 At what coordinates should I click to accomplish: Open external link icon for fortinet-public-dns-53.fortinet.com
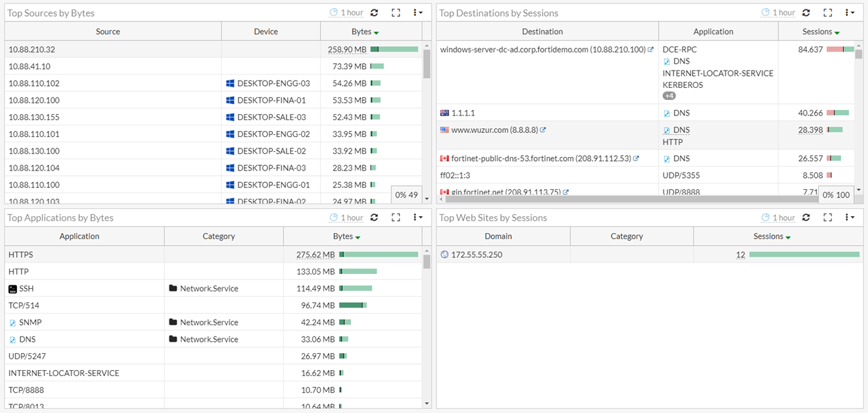click(636, 158)
